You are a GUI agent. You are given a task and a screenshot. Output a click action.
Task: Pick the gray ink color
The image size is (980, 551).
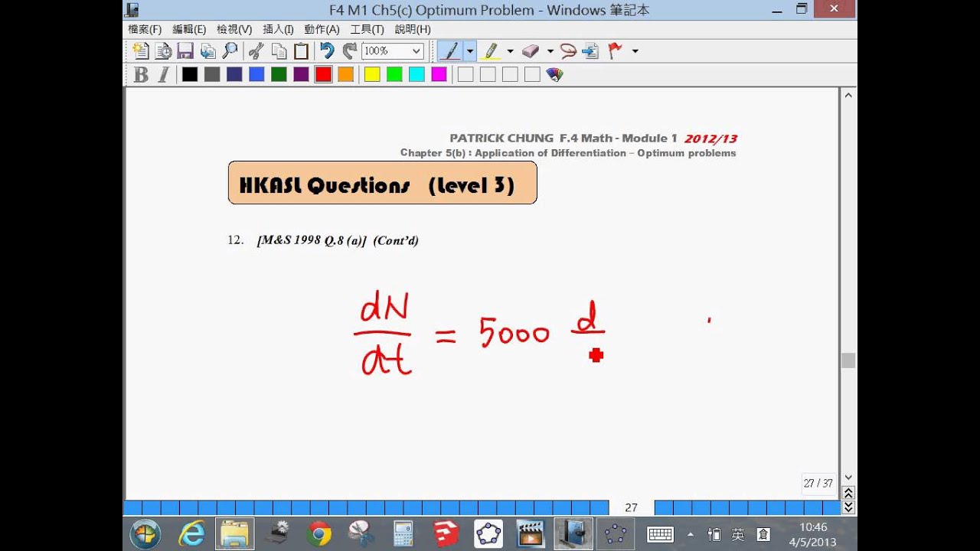click(x=212, y=74)
